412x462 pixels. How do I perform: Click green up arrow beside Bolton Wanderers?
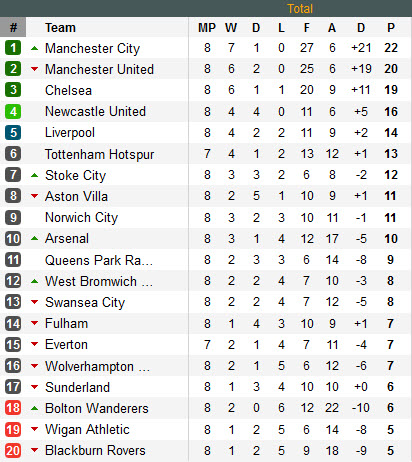34,408
